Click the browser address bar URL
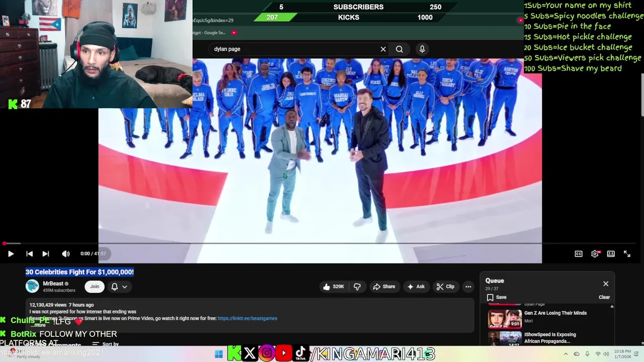 point(213,20)
